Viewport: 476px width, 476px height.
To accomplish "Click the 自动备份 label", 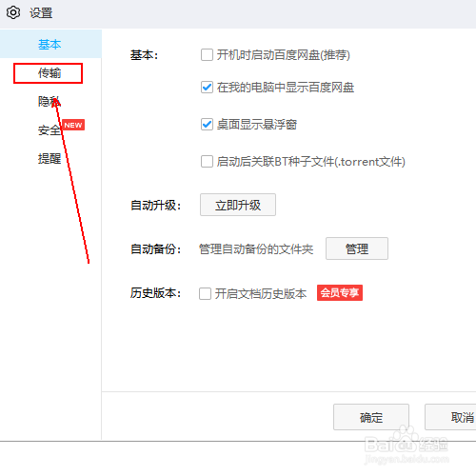I will pos(156,248).
